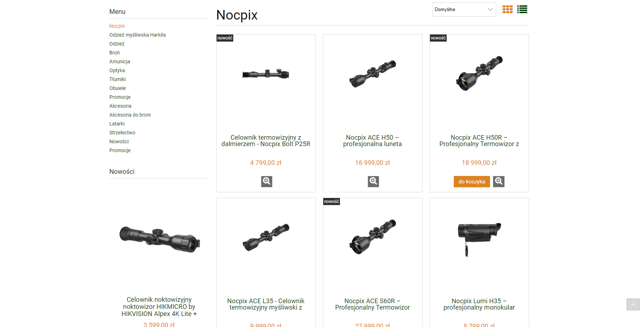Open Odzież myśliwska Harkila category
Viewport: 644px width, 327px height.
click(137, 35)
